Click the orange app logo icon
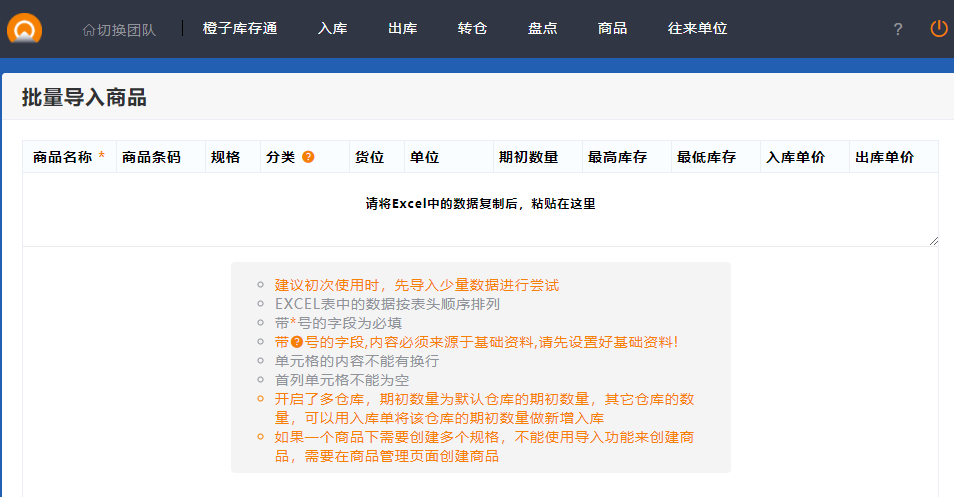This screenshot has width=954, height=497. [24, 28]
